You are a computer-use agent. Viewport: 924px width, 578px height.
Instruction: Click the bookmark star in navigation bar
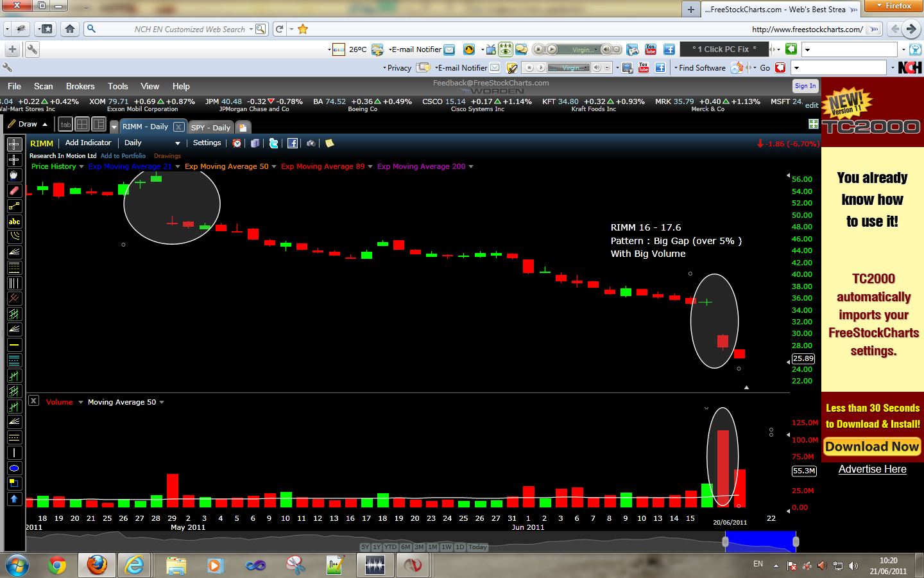(303, 29)
